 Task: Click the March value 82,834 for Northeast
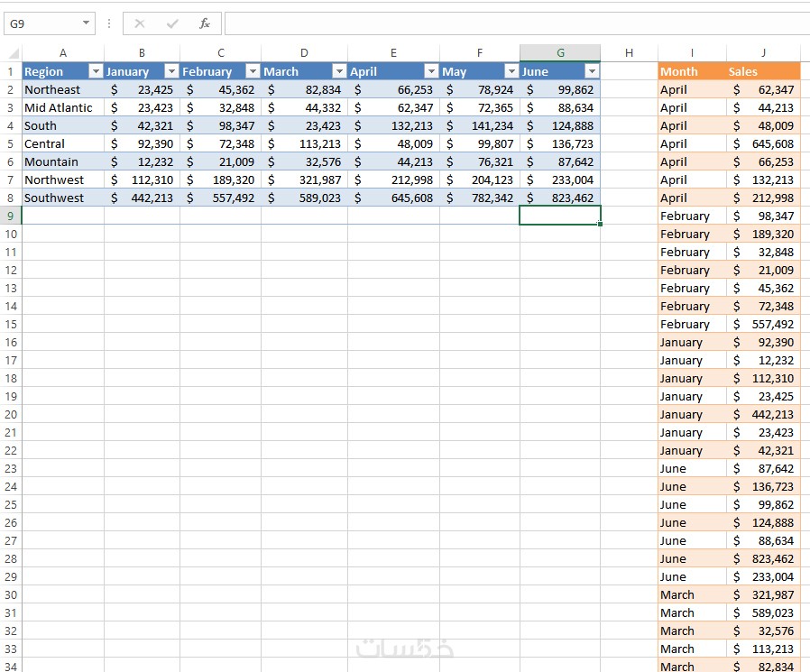point(304,89)
